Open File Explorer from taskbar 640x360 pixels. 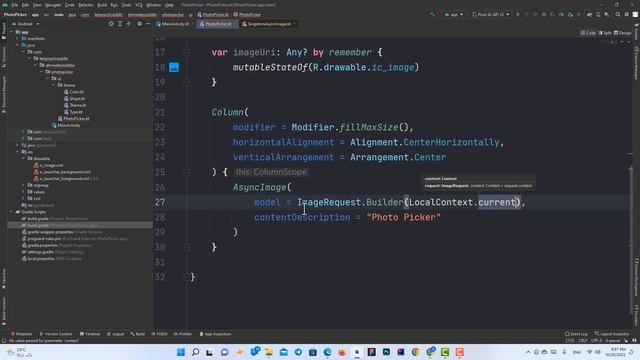point(269,352)
